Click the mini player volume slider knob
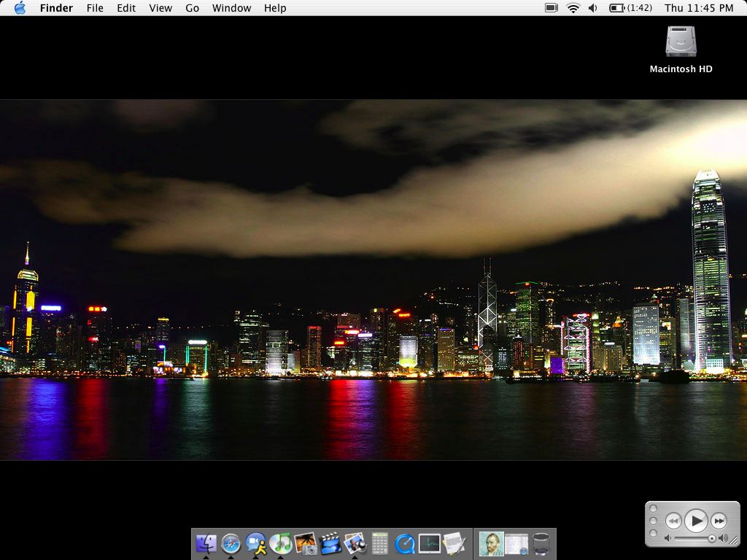The image size is (747, 560). pos(711,539)
